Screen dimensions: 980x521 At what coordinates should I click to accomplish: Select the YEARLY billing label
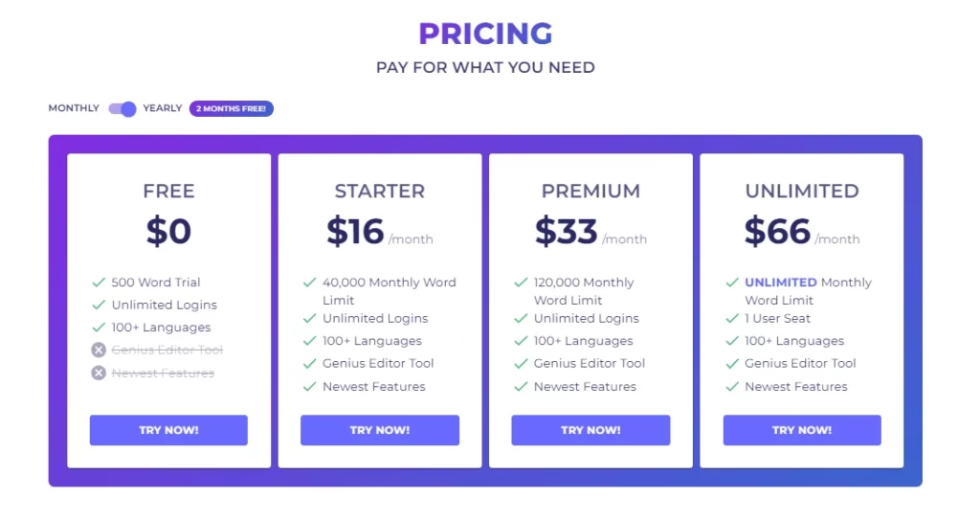(x=163, y=108)
